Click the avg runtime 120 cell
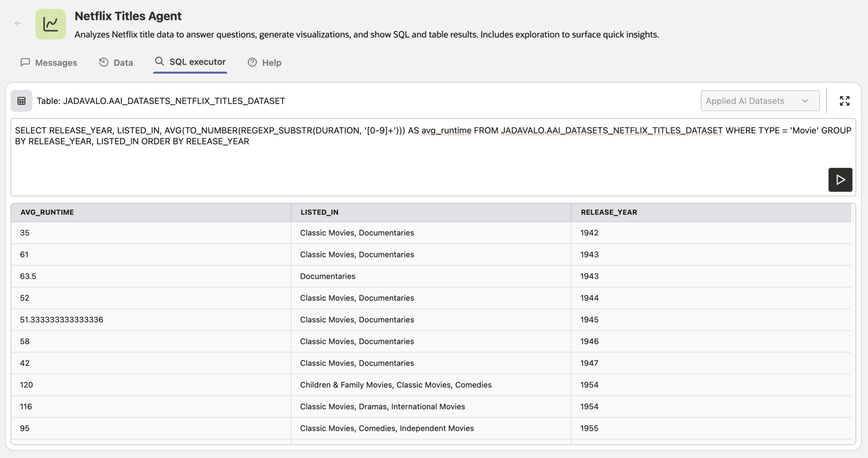868x458 pixels. point(151,385)
